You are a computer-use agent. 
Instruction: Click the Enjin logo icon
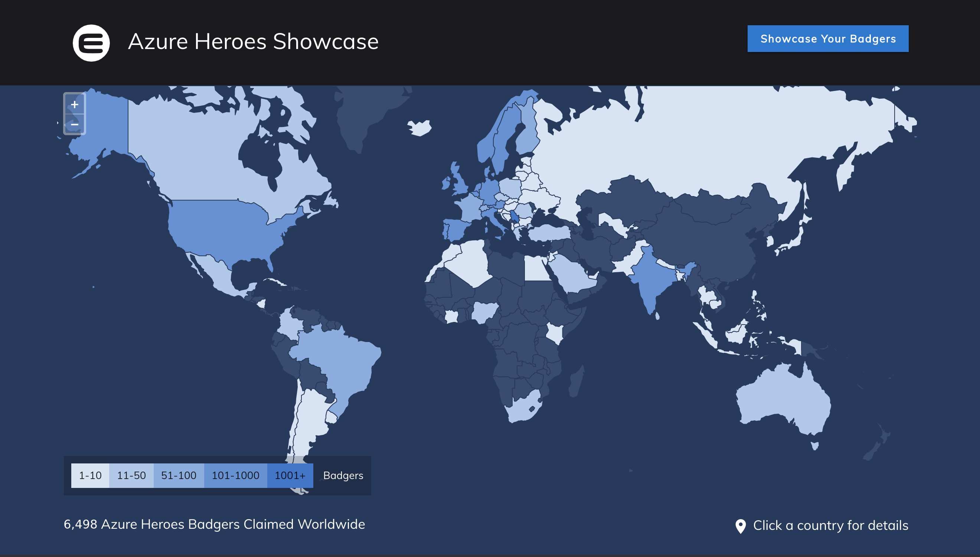91,43
